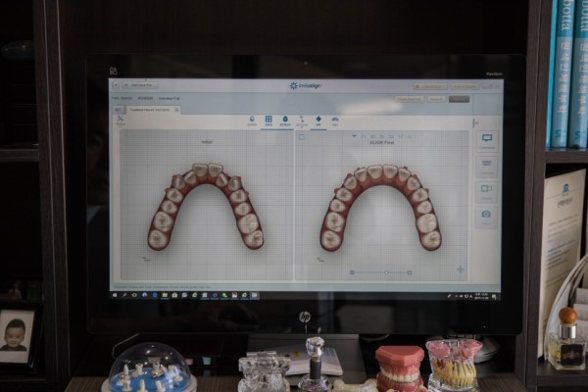Click the back arrow button at top left
The image size is (588, 392).
116,85
